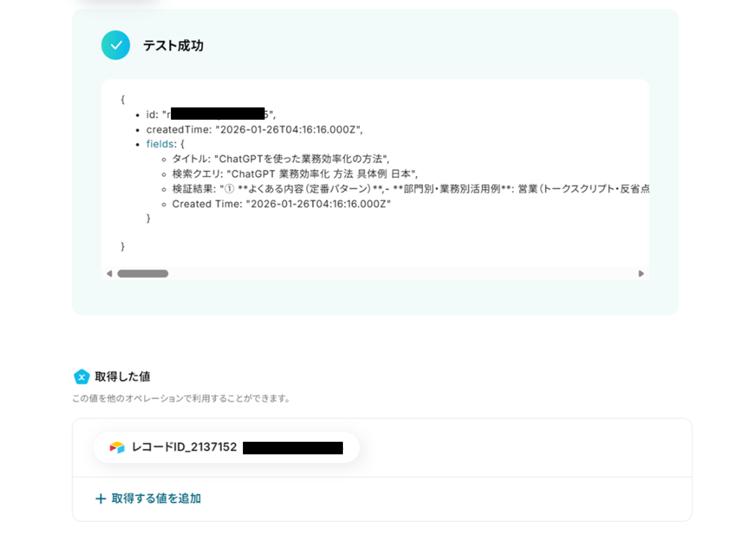Screen dimensions: 756x533
Task: Click the 取得する値を追加 link
Action: pyautogui.click(x=156, y=499)
